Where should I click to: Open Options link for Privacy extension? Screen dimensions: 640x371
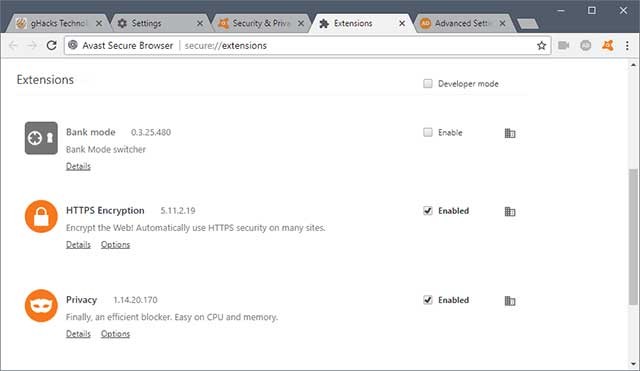click(116, 334)
